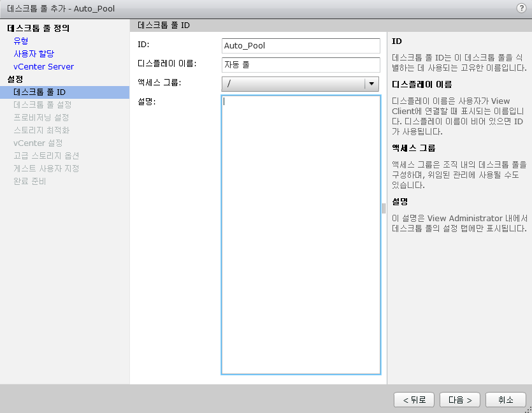This screenshot has width=532, height=413.
Task: Click the 설정 section heading in sidebar
Action: [x=15, y=80]
